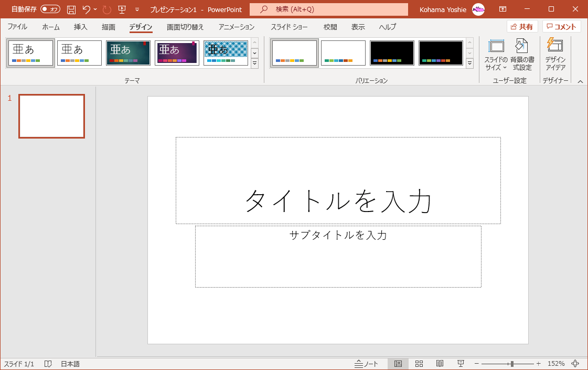The width and height of the screenshot is (588, 370).
Task: Expand the バリエーション variants gallery
Action: click(x=469, y=64)
